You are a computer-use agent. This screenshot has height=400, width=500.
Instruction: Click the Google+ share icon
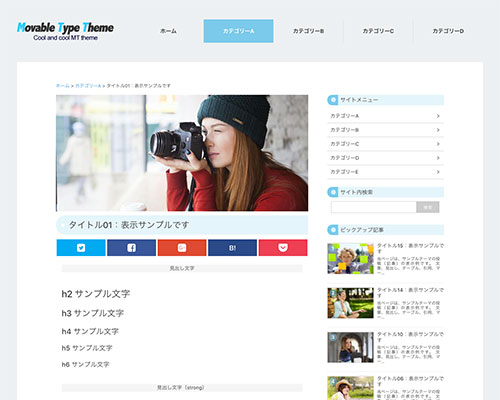182,248
